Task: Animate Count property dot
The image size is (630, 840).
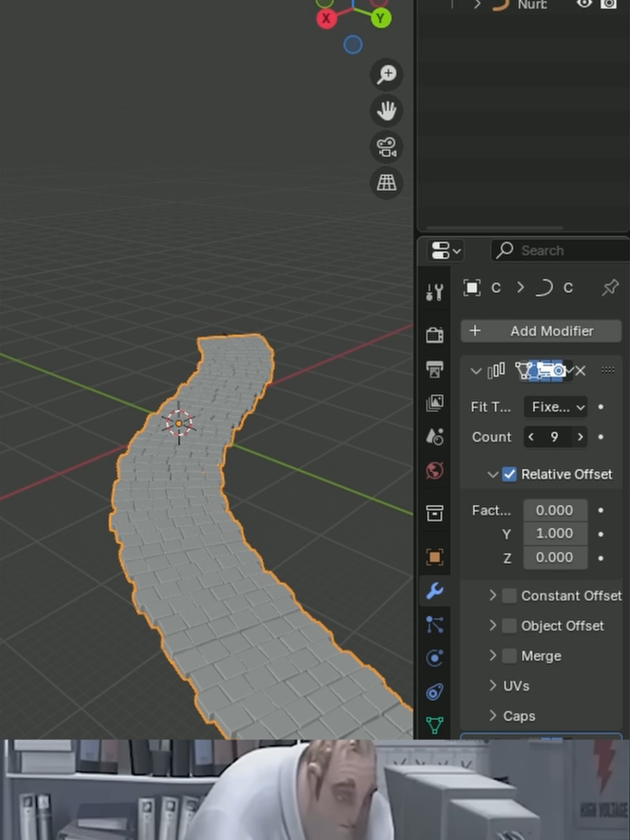Action: [x=601, y=437]
